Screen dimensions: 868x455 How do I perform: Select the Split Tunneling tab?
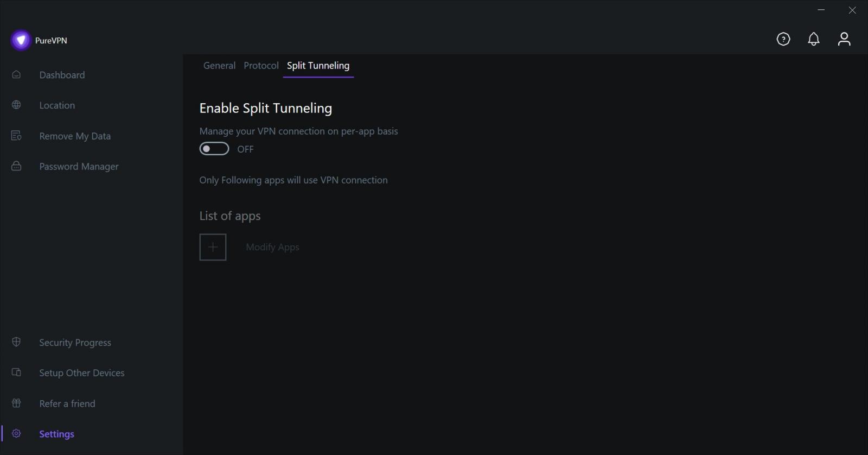318,65
